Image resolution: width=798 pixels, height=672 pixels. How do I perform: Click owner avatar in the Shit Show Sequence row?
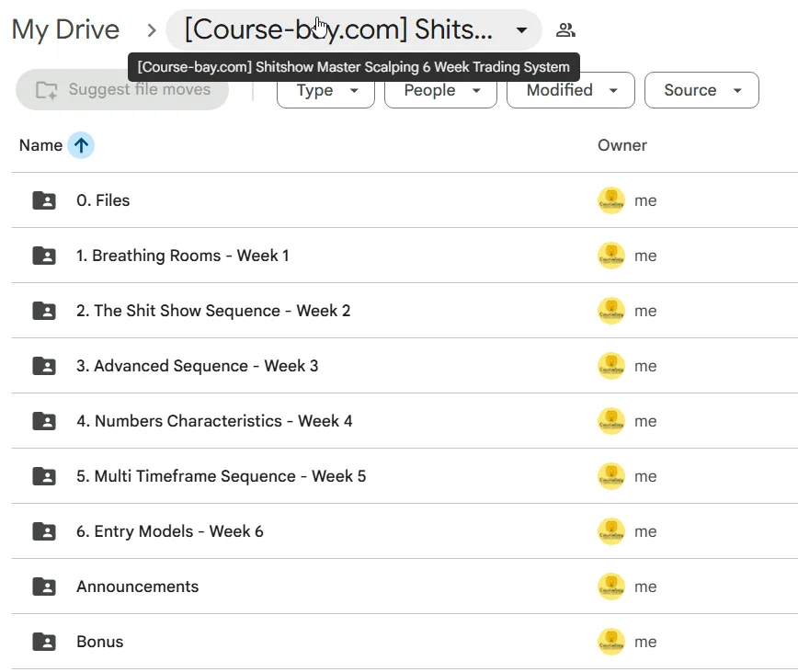pyautogui.click(x=611, y=311)
